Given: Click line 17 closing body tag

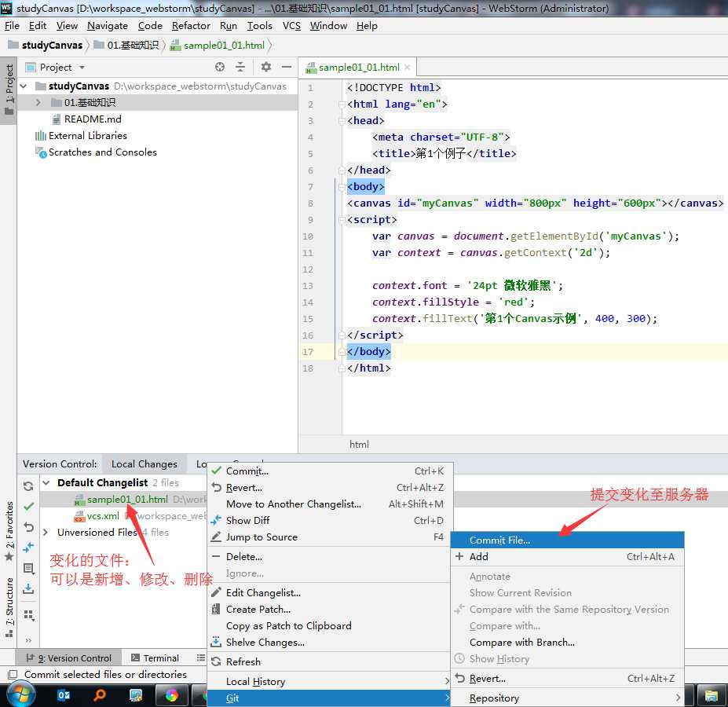Looking at the screenshot, I should [x=368, y=352].
